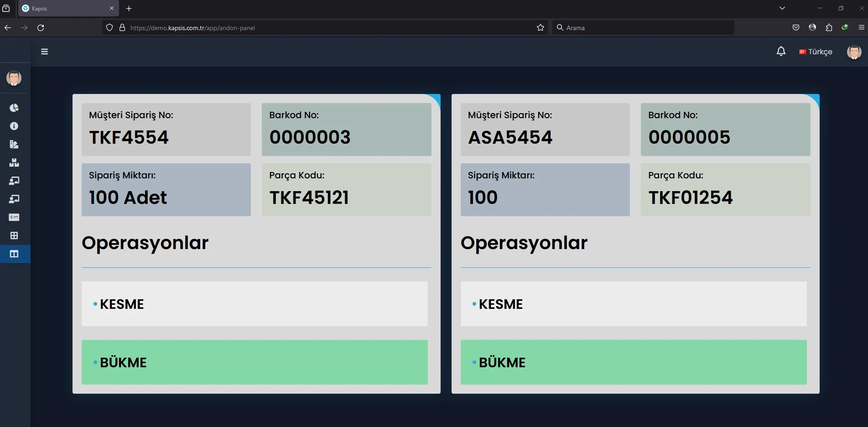Bookmark this page with the star
This screenshot has height=427, width=868.
coord(541,28)
